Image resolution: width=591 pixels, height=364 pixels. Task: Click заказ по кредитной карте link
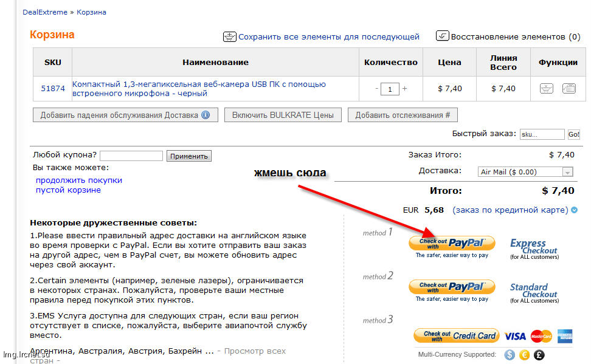510,210
